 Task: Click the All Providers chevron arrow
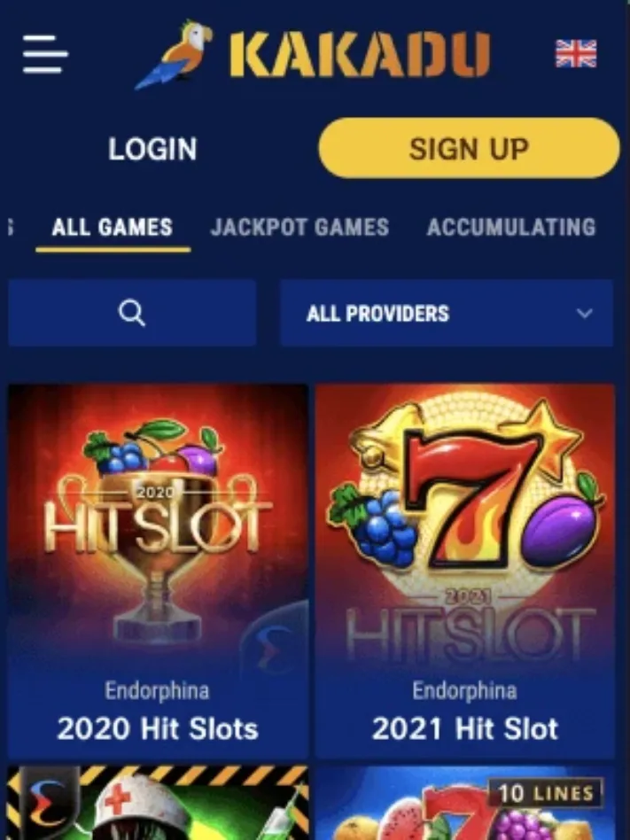tap(585, 313)
